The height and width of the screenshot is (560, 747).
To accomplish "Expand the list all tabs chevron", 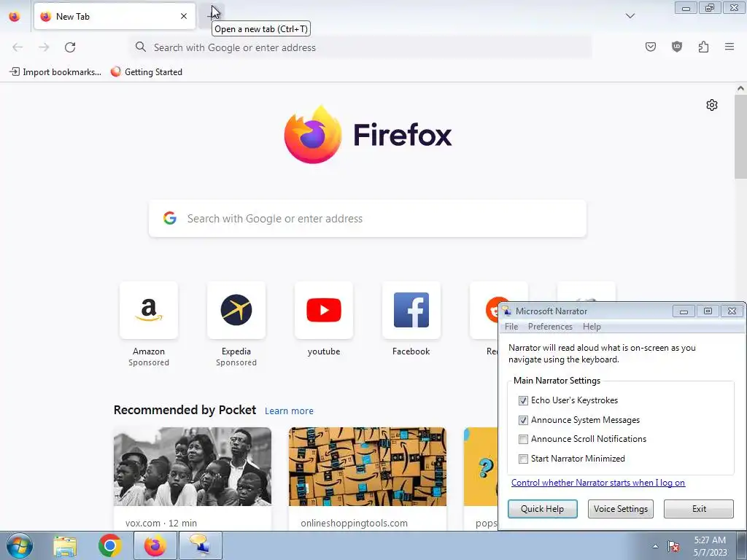I will [x=630, y=16].
